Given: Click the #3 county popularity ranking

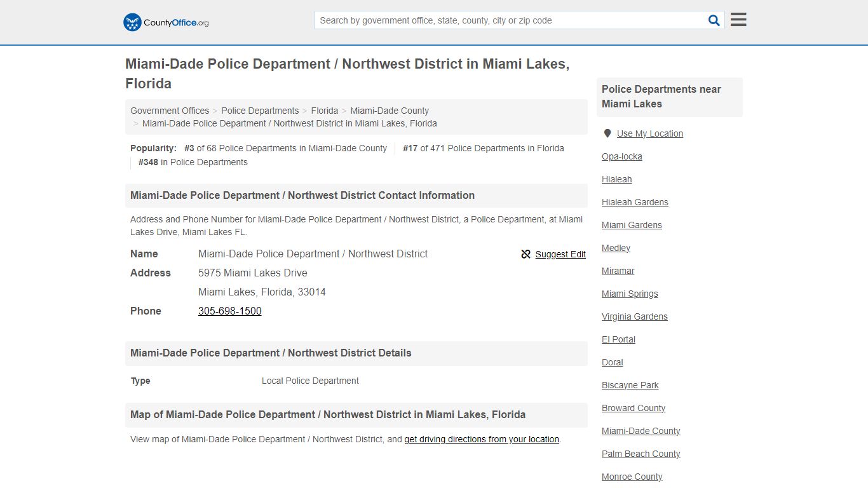Looking at the screenshot, I should pyautogui.click(x=285, y=148).
